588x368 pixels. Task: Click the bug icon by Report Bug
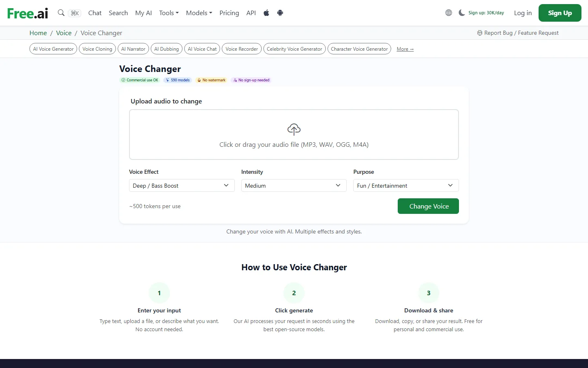479,33
